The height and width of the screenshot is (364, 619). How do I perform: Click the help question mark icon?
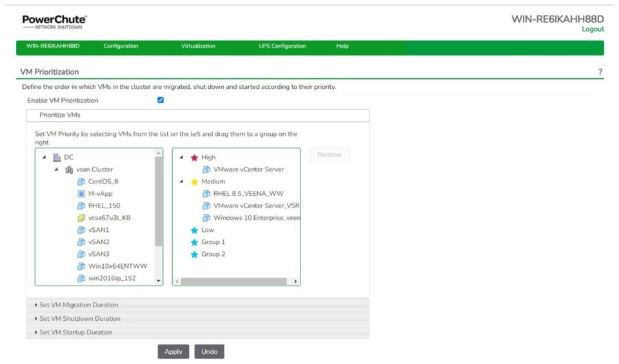coord(600,72)
